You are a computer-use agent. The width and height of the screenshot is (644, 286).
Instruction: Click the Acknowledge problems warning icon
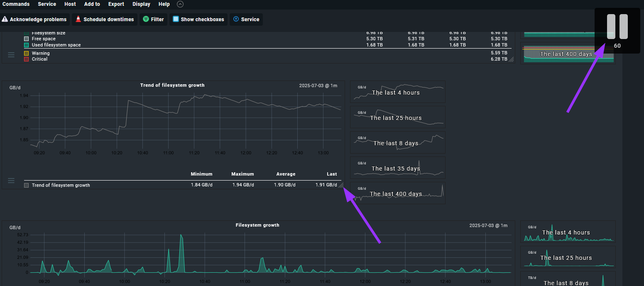pos(5,20)
